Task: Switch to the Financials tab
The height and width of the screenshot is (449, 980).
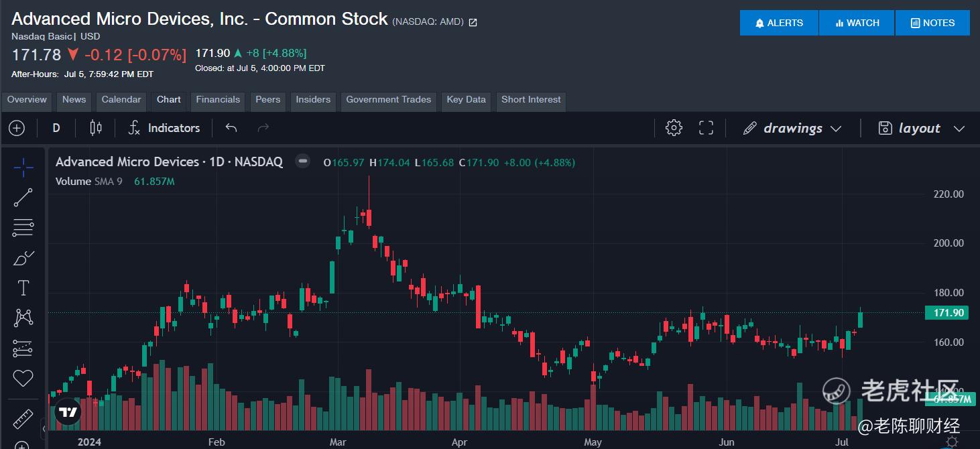Action: 218,100
